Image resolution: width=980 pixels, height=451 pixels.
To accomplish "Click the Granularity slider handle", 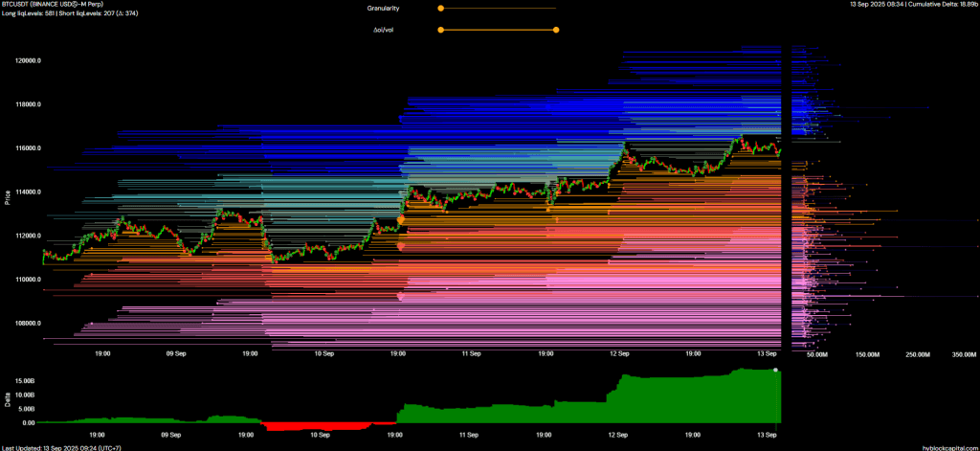I will pos(440,8).
